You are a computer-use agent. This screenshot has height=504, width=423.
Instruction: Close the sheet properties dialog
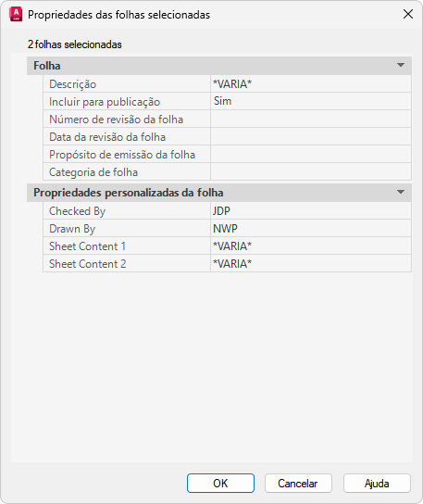[x=408, y=14]
